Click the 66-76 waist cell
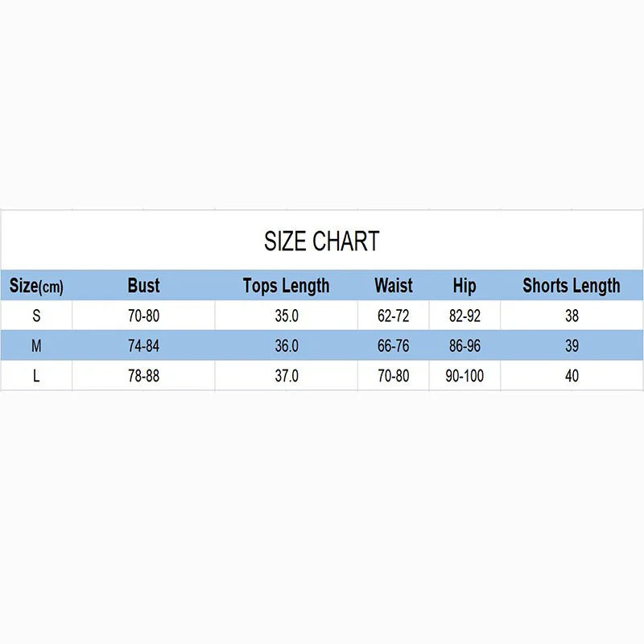 tap(393, 346)
